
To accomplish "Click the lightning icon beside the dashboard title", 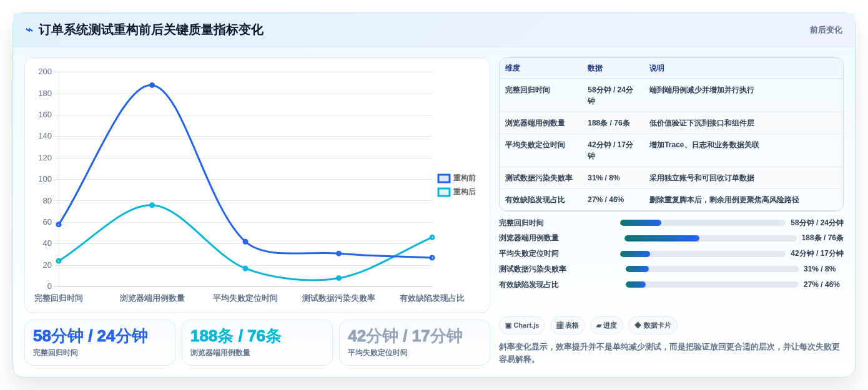I will click(29, 30).
